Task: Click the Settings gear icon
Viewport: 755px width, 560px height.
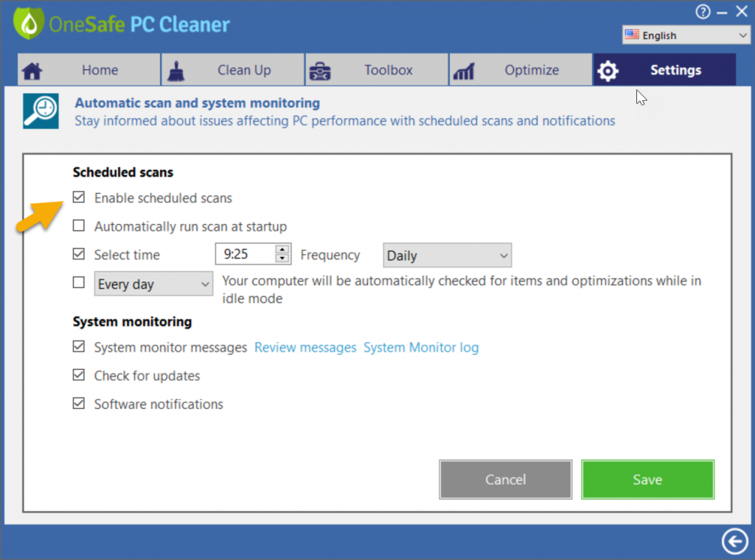Action: 608,70
